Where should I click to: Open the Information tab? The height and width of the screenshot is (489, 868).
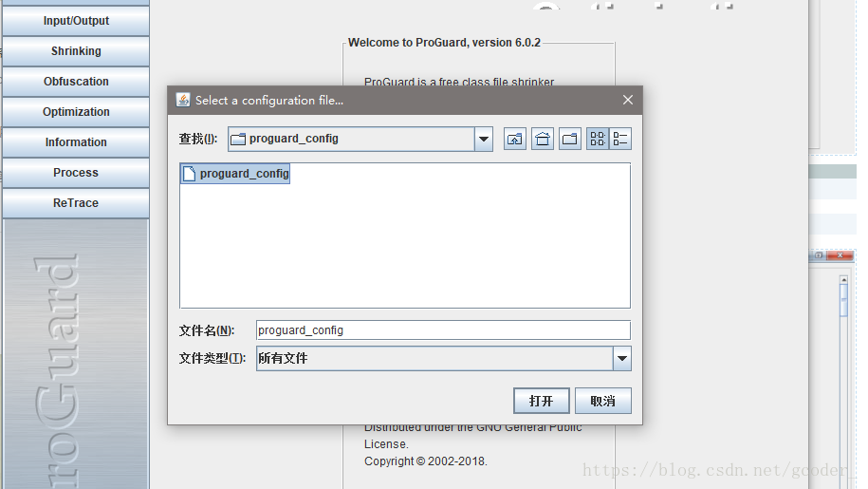[x=76, y=142]
